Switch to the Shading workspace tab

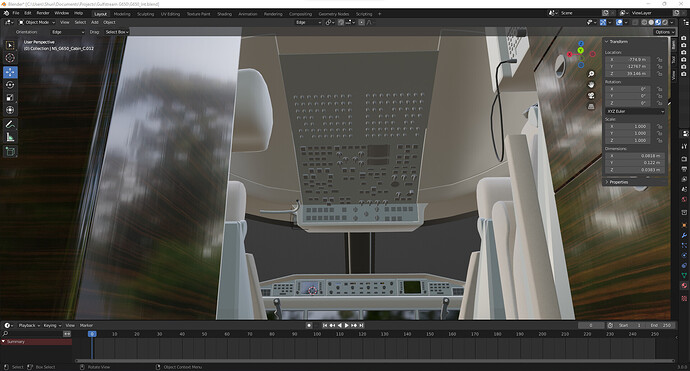pyautogui.click(x=224, y=14)
